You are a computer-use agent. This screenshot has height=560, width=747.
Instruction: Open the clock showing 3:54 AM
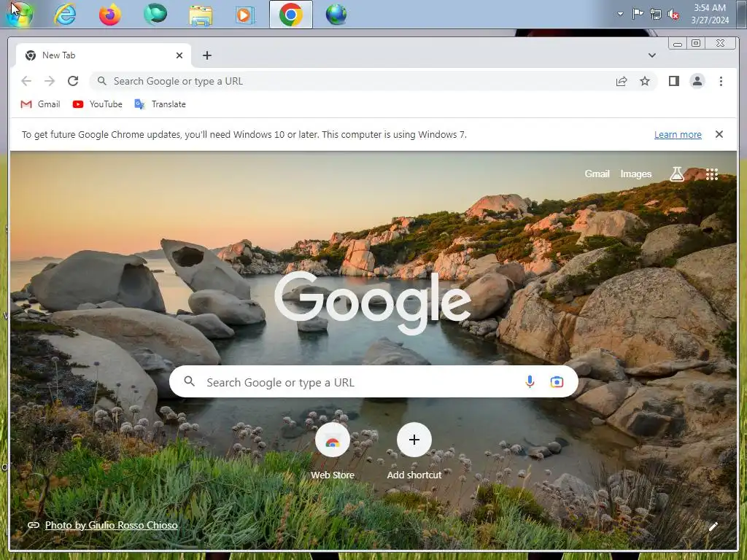tap(710, 14)
